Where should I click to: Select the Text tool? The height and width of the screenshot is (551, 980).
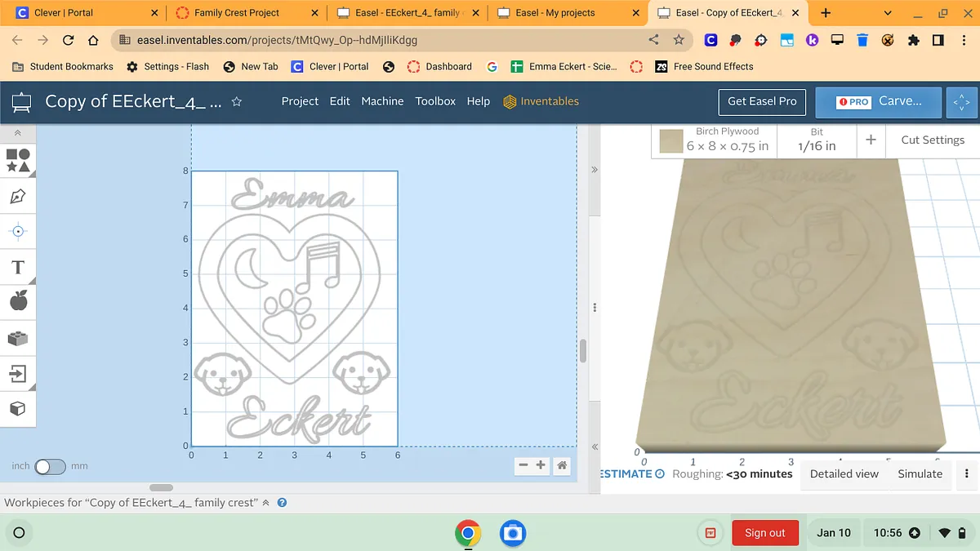pos(18,267)
